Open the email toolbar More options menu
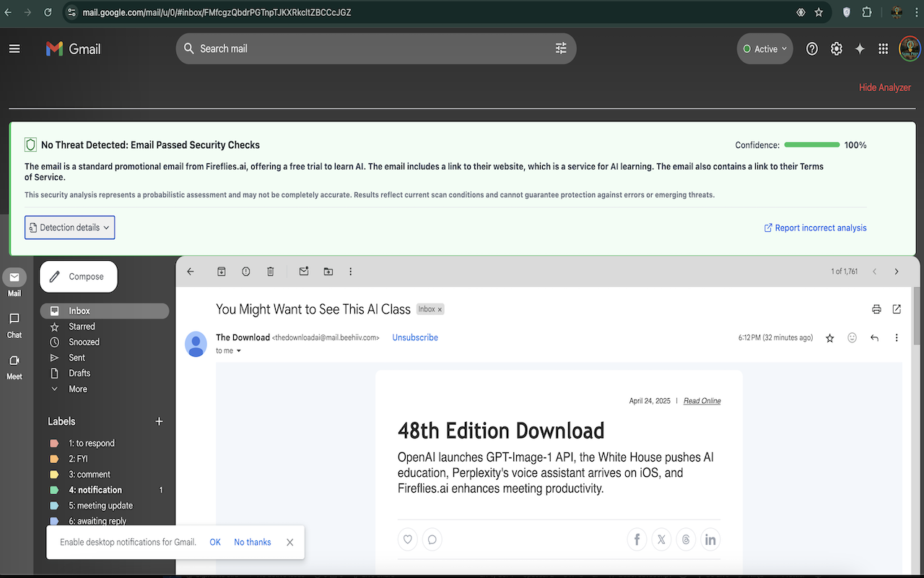The image size is (924, 578). (351, 272)
